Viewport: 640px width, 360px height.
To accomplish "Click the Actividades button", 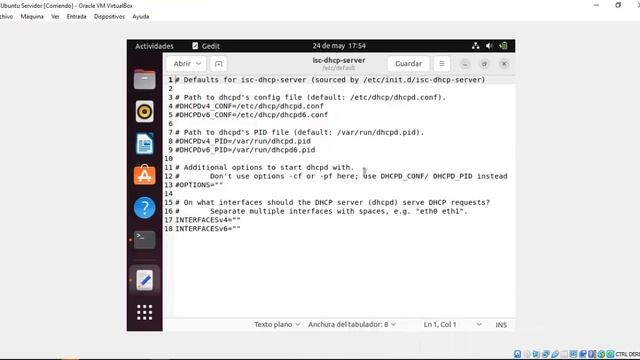I will pos(154,46).
